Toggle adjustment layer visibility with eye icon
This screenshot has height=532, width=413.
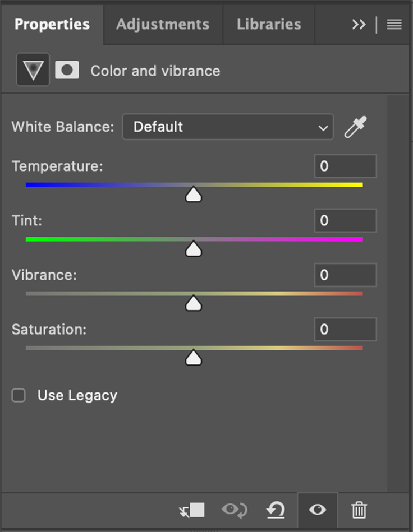click(317, 510)
